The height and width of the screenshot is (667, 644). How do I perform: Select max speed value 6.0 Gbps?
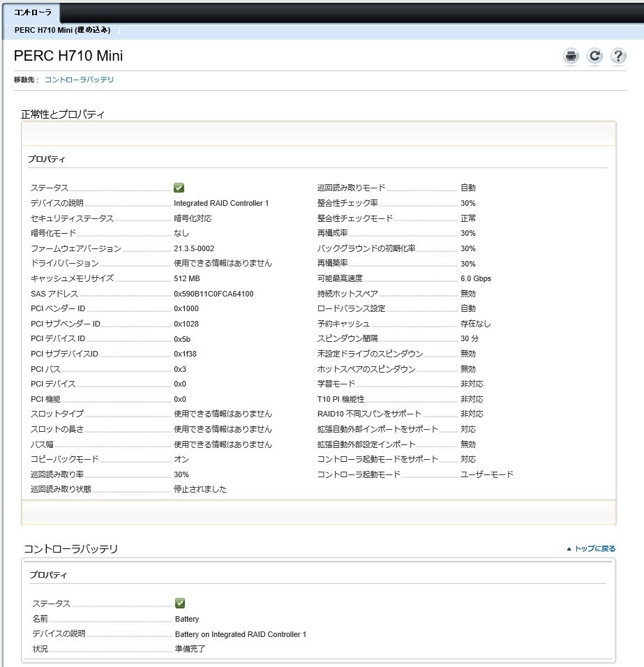click(476, 278)
